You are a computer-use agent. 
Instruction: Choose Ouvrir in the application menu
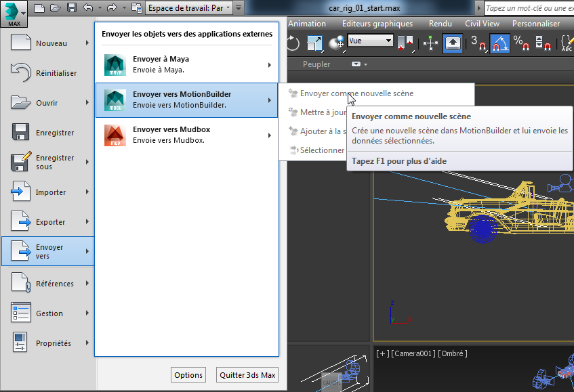tap(47, 103)
